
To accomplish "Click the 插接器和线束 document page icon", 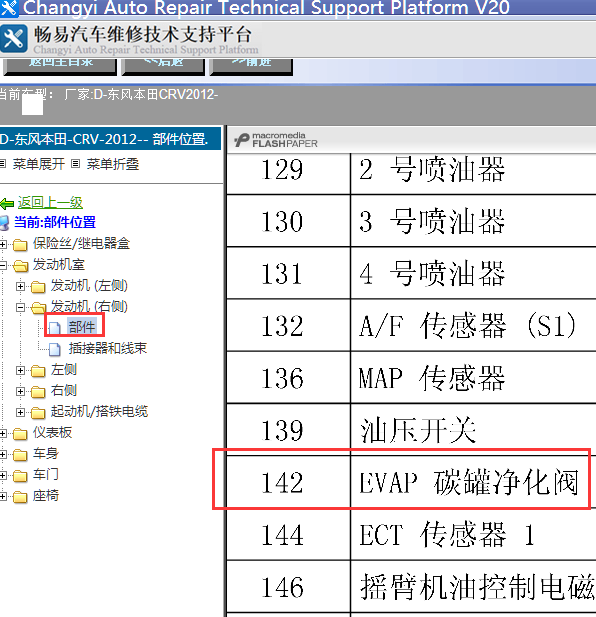I will coord(55,349).
